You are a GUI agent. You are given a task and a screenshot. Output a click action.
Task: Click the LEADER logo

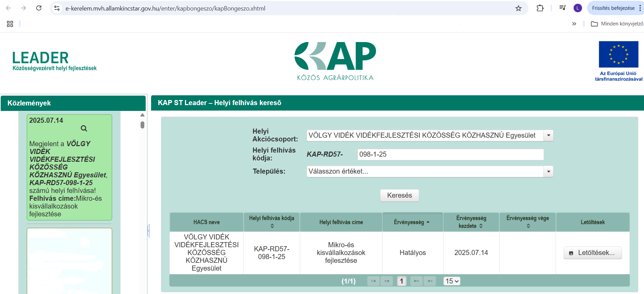[54, 61]
